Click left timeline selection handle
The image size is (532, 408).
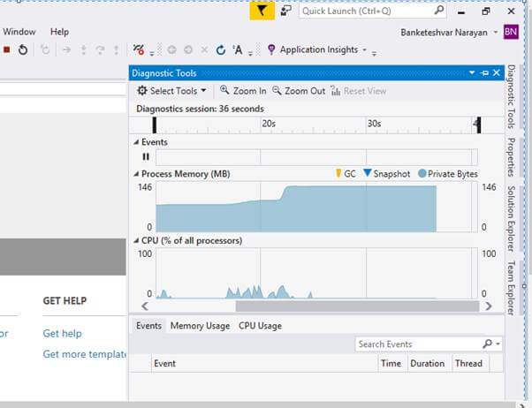pyautogui.click(x=155, y=125)
